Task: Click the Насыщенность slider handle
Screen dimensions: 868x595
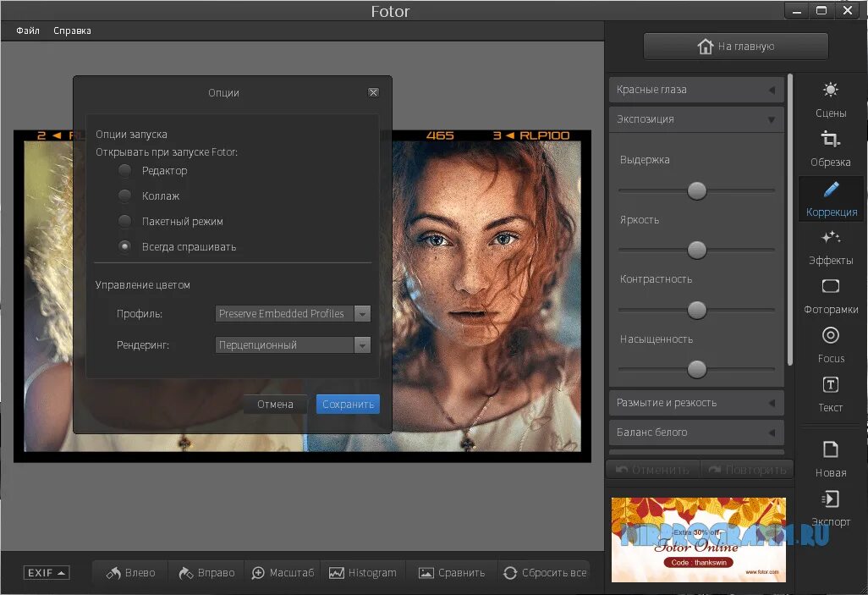Action: click(x=697, y=369)
